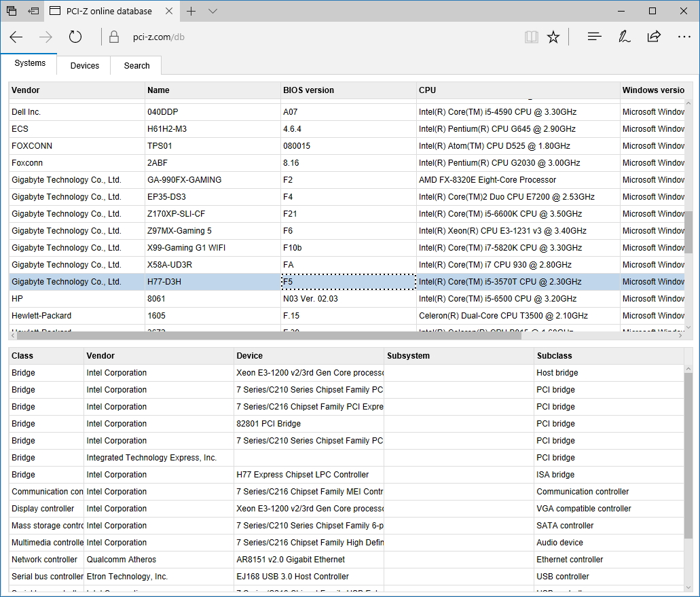Switch to the Search tab
700x597 pixels.
(136, 66)
